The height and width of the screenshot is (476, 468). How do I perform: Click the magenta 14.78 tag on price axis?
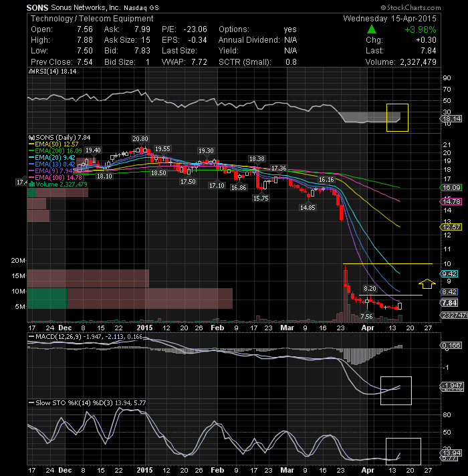451,202
